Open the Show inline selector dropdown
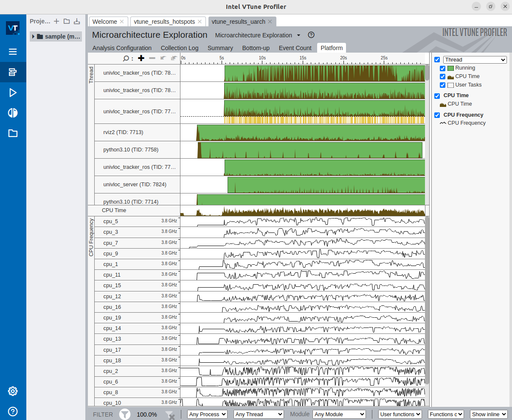 [x=489, y=414]
